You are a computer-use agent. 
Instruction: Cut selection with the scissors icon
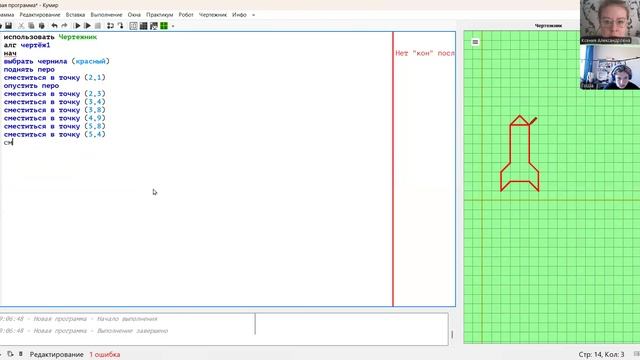pos(21,26)
